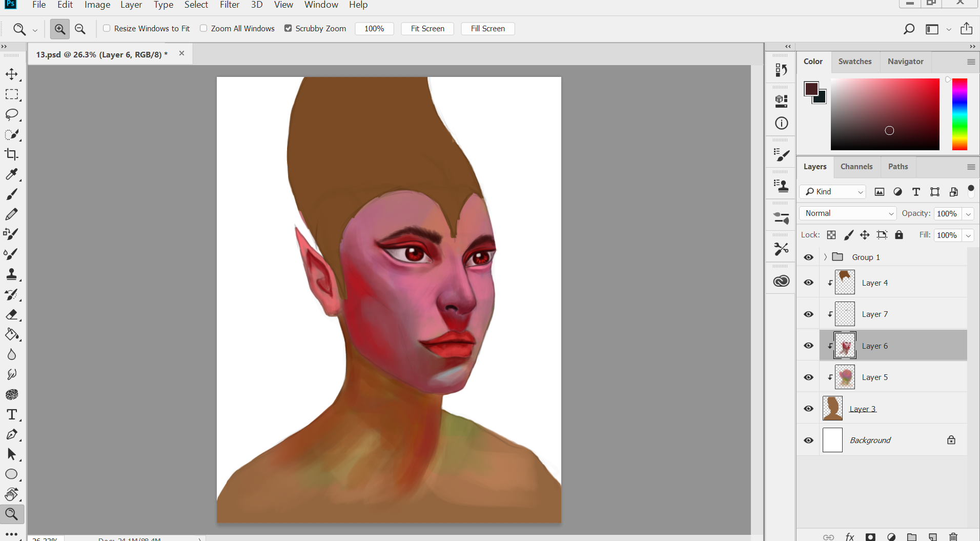The height and width of the screenshot is (541, 980).
Task: Hide Group 1 visibility eye
Action: tap(809, 257)
